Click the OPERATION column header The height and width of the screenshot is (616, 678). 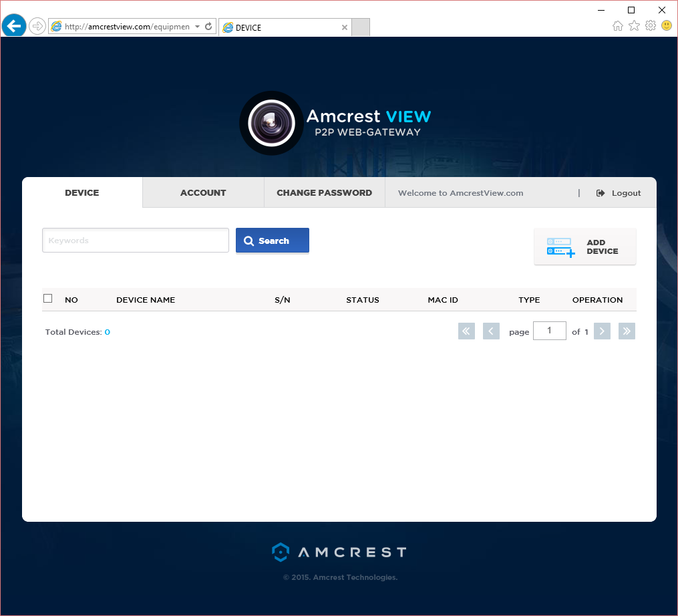click(598, 300)
